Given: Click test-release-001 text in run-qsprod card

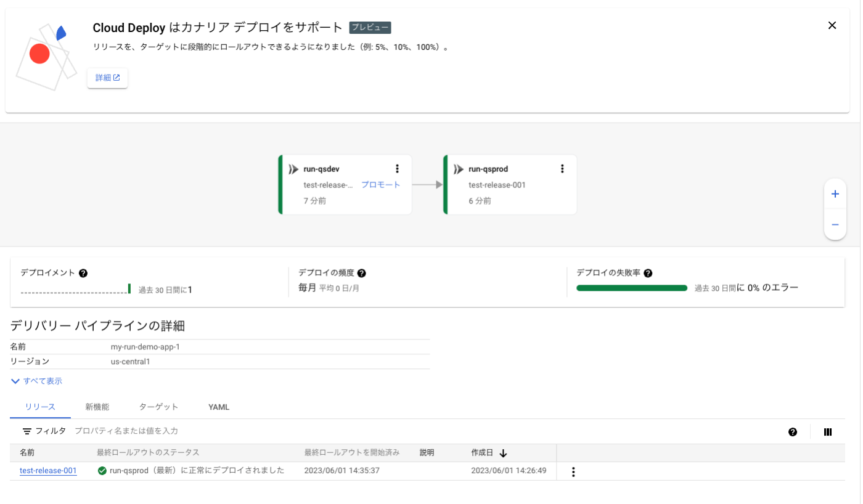Looking at the screenshot, I should pos(497,185).
